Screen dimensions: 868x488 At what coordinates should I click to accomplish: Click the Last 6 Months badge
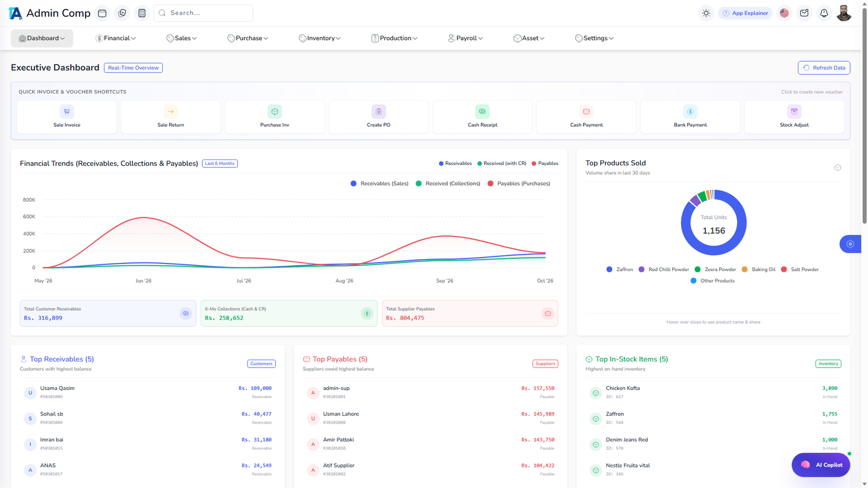(220, 163)
